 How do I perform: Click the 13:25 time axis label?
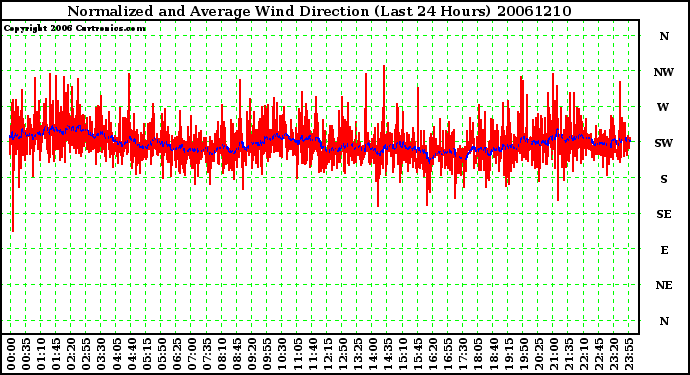357,354
